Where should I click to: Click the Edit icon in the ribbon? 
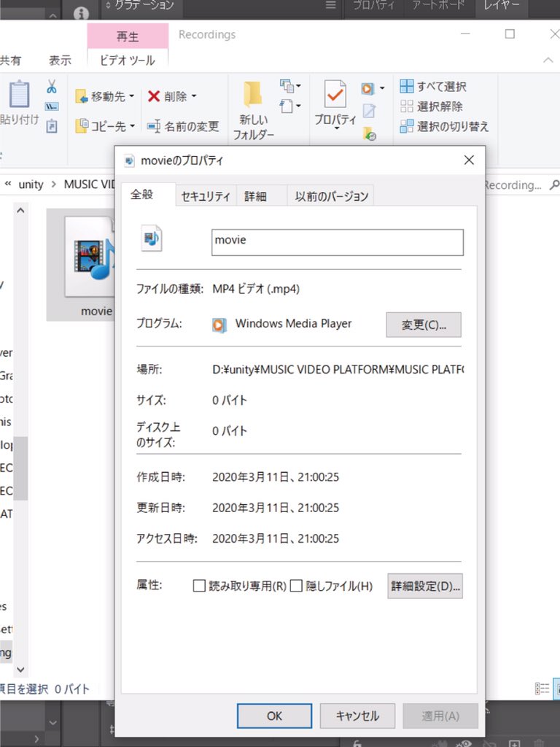pos(369,111)
